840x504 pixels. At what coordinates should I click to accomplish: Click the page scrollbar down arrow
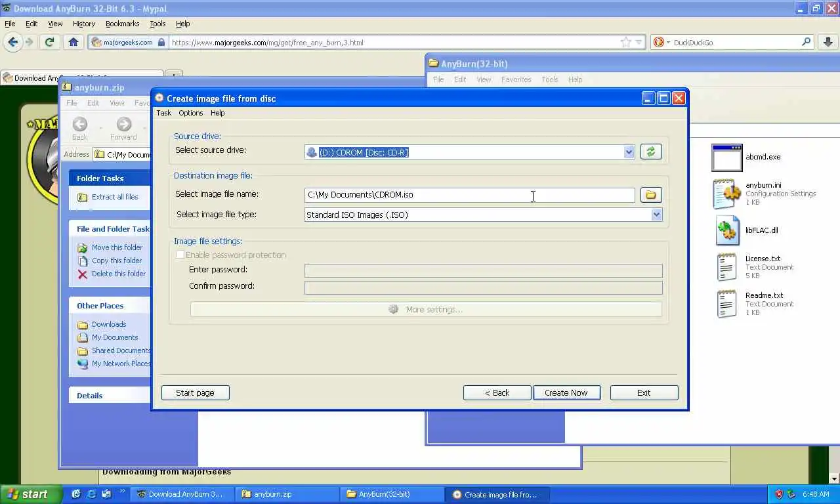835,478
